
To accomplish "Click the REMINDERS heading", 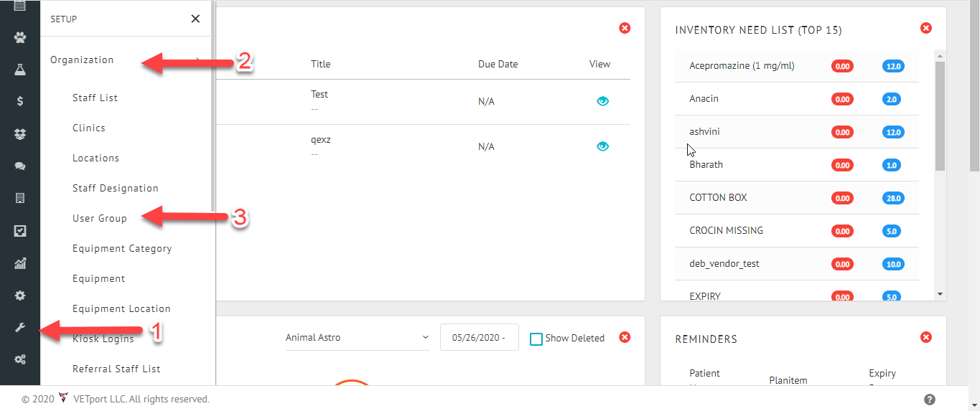I will pos(706,339).
